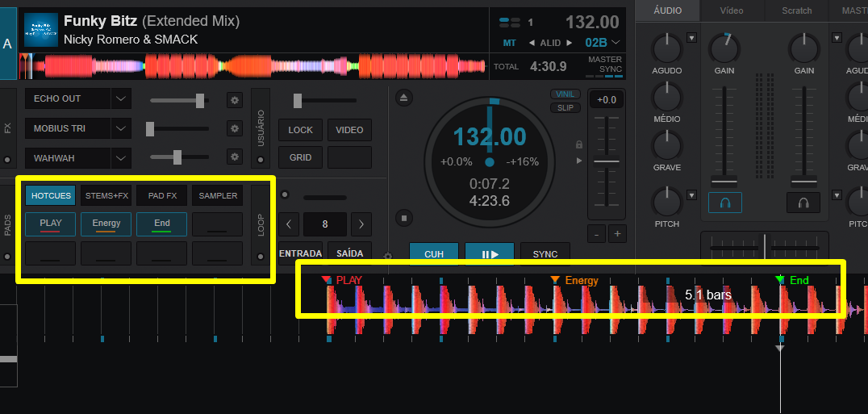
Task: Expand the MOBIUS TRI effect list
Action: 121,128
